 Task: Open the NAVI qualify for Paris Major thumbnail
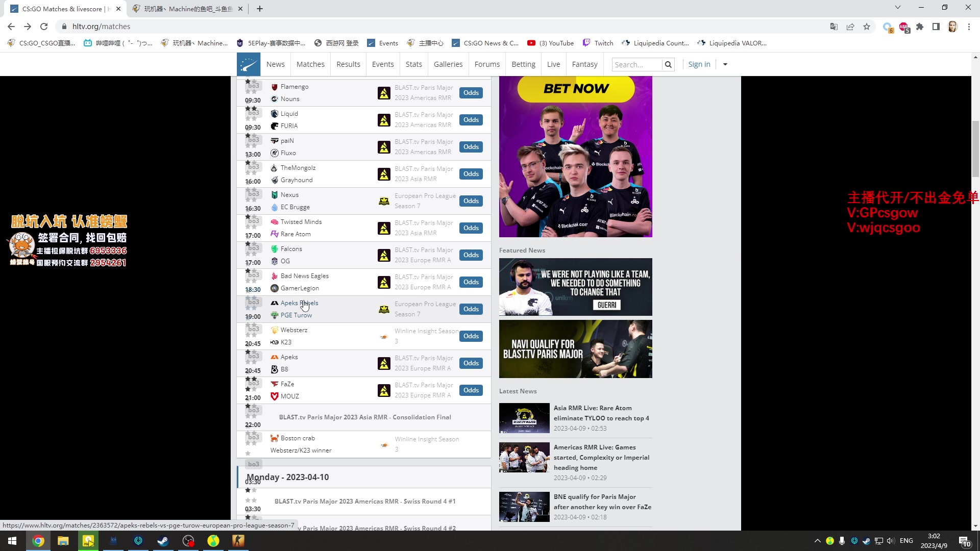575,349
